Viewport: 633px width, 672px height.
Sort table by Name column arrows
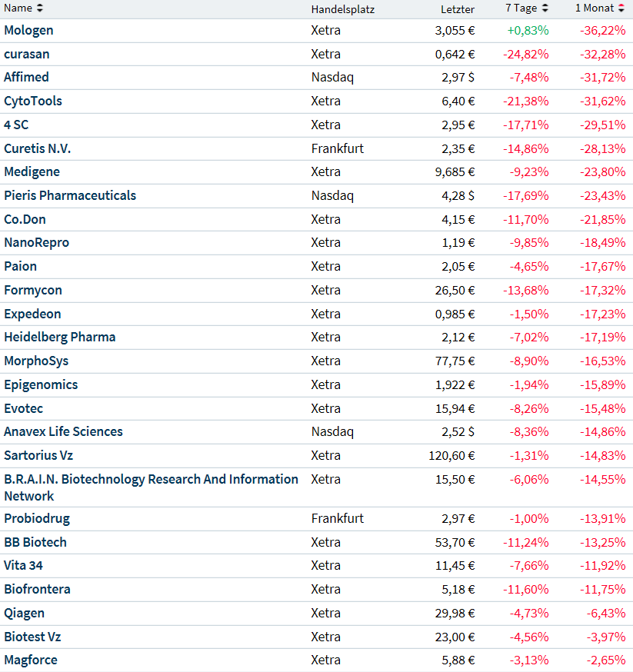(40, 8)
